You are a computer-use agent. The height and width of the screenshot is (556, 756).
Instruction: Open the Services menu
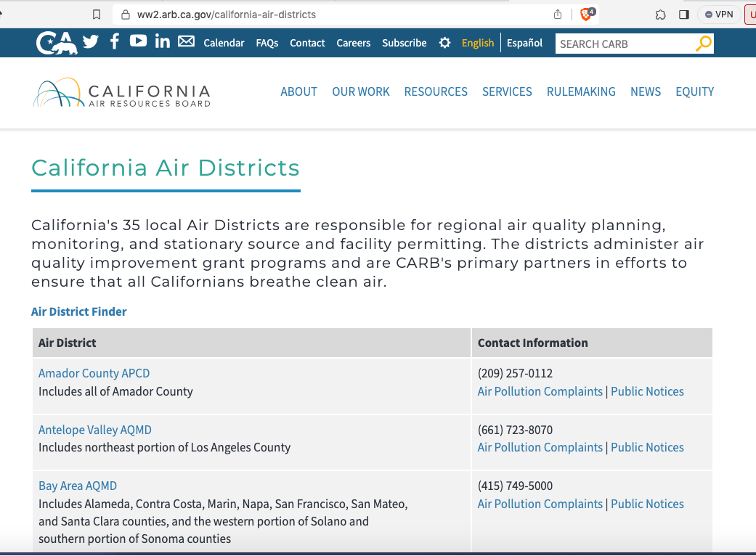pos(507,91)
